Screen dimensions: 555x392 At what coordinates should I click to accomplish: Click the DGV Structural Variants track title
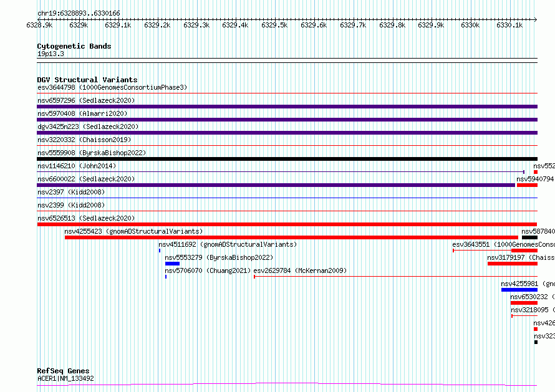[x=87, y=80]
